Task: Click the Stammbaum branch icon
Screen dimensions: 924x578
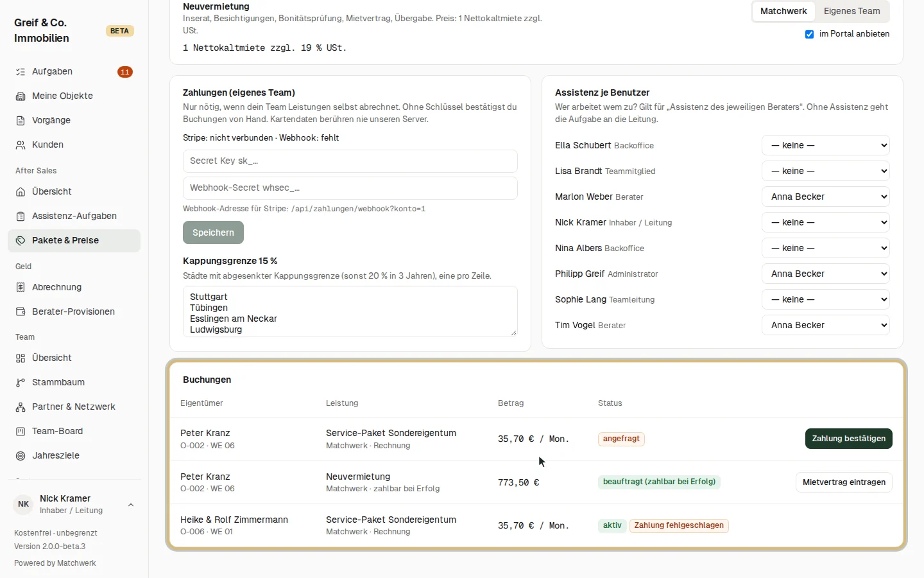Action: [21, 383]
